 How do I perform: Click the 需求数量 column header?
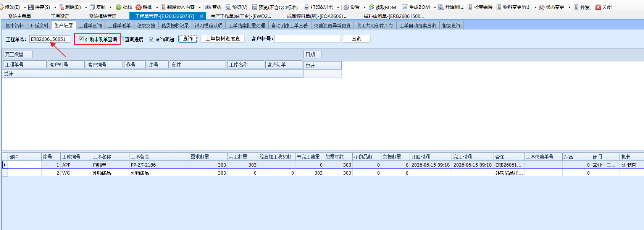click(x=208, y=157)
